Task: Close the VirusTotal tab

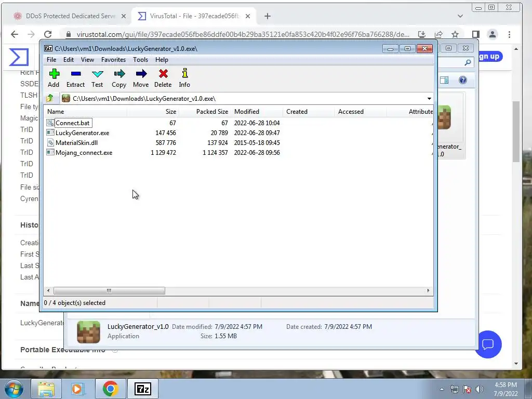Action: (x=248, y=16)
